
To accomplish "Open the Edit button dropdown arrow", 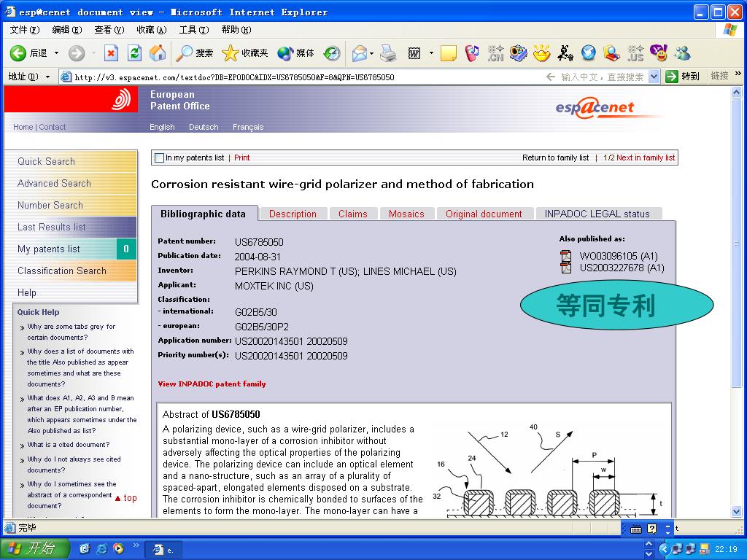I will (x=431, y=53).
